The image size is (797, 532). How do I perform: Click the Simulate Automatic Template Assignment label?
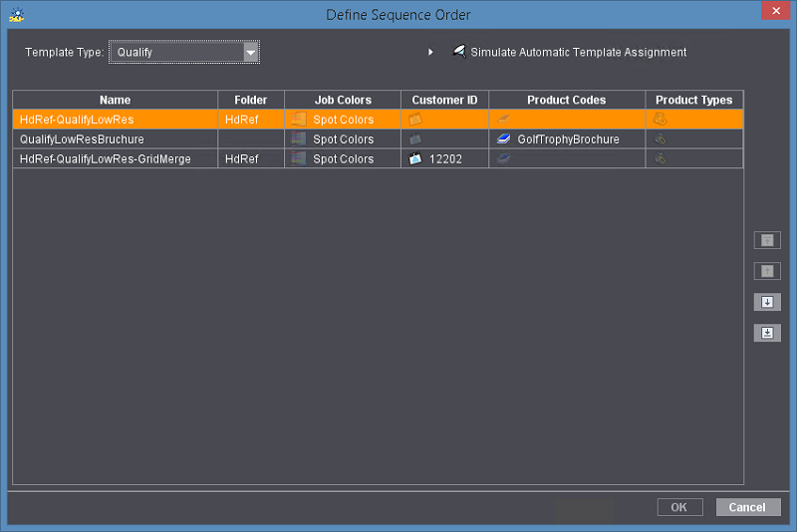(578, 52)
